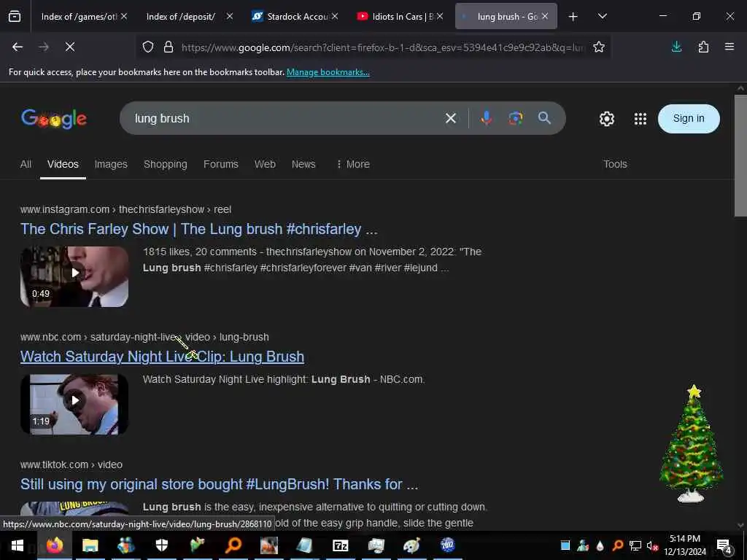Click the lung brush search field
Screen dimensions: 747x560
pos(286,118)
